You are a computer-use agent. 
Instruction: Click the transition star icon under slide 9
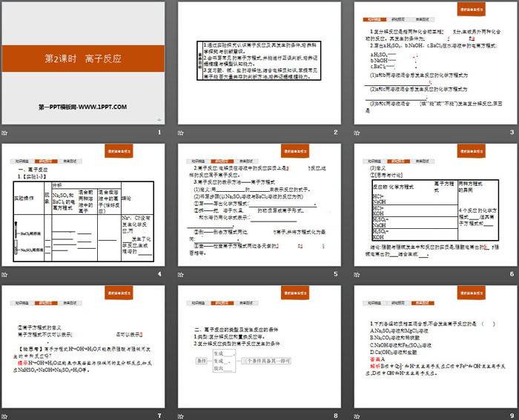coord(357,416)
